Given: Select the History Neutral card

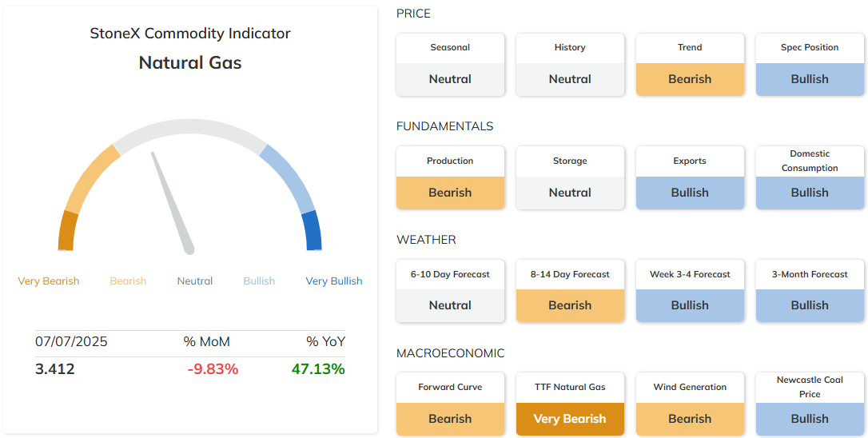Looking at the screenshot, I should [570, 64].
